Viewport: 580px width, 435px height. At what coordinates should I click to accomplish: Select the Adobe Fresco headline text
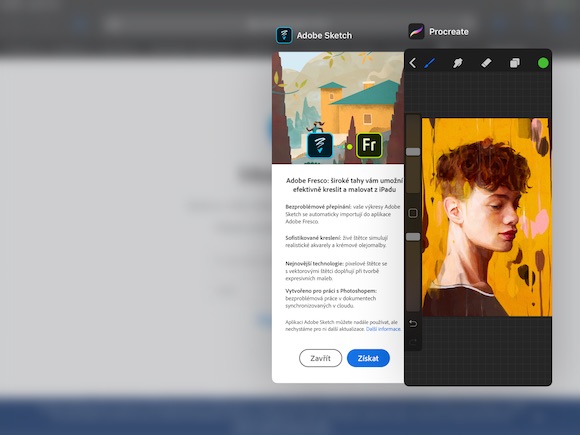[344, 185]
